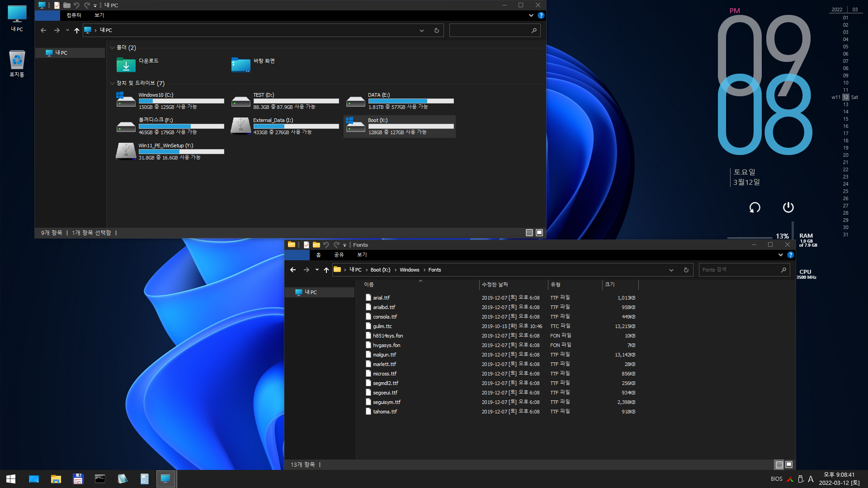Click Boot (X:) in the breadcrumb path
The height and width of the screenshot is (488, 868).
[x=380, y=270]
